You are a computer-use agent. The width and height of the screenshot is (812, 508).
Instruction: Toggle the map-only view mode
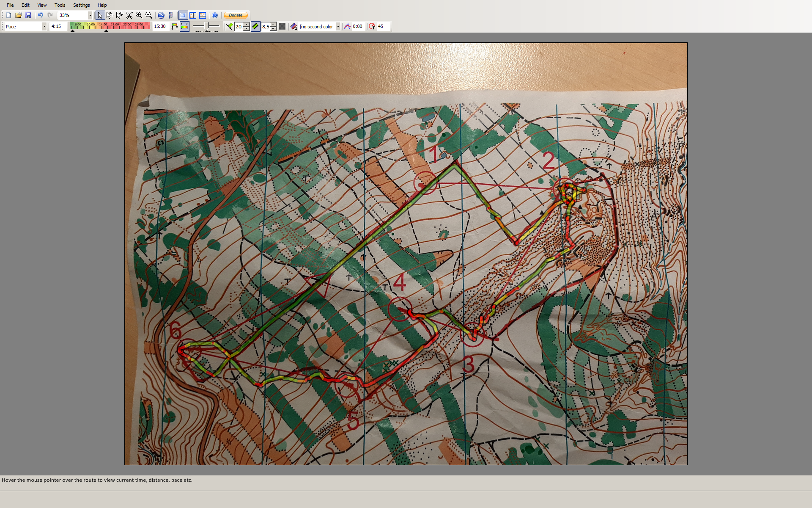click(x=183, y=15)
